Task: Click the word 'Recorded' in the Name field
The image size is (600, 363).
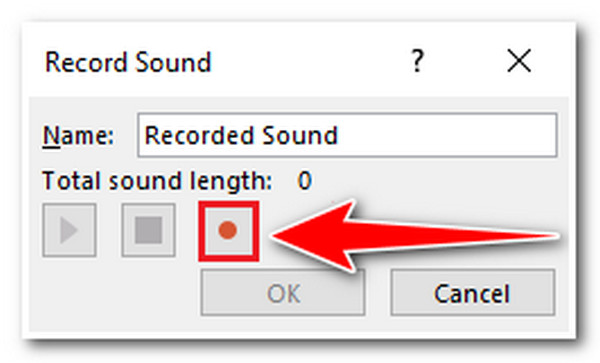Action: point(198,135)
